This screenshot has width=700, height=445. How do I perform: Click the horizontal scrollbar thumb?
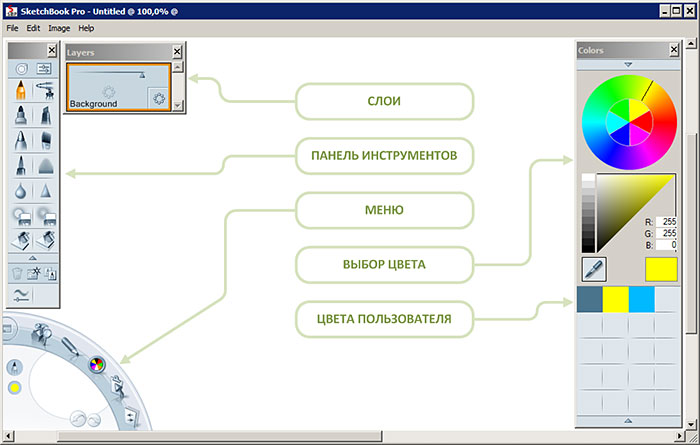click(x=220, y=436)
